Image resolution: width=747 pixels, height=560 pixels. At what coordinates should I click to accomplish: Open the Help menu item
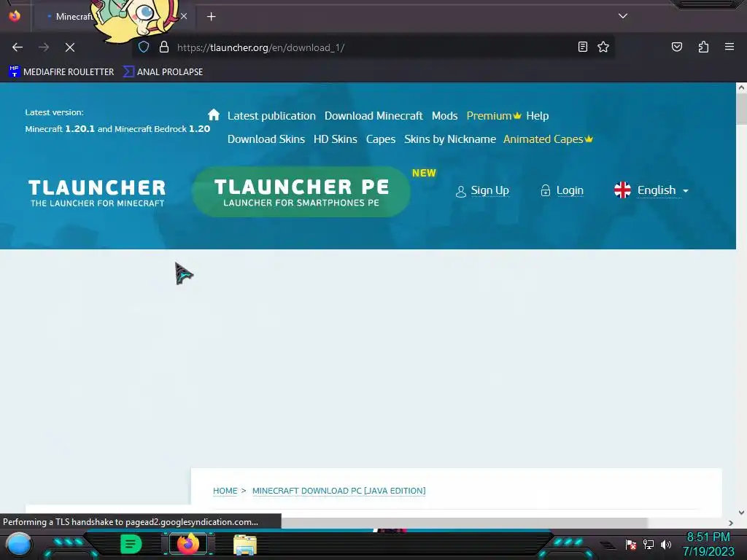[538, 116]
